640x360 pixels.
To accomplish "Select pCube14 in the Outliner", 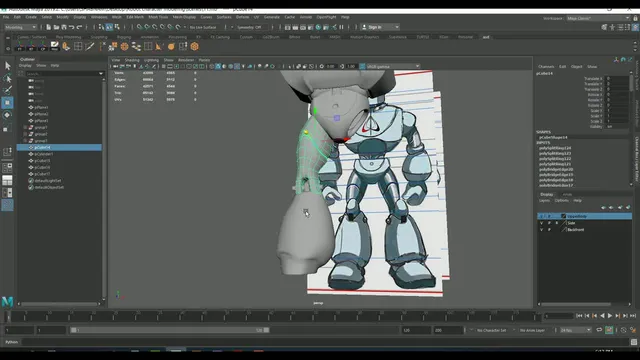I will click(x=59, y=147).
